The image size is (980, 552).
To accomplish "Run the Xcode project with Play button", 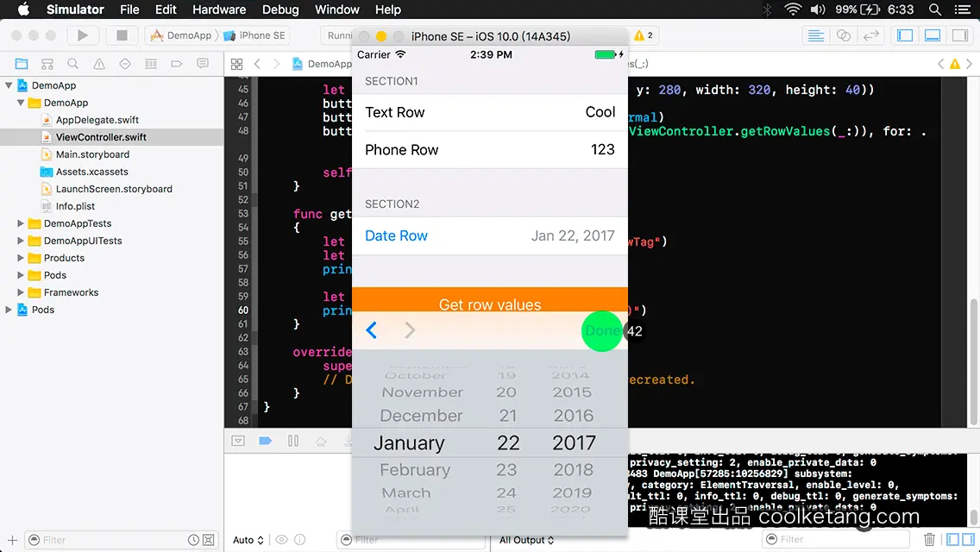I will coord(83,35).
